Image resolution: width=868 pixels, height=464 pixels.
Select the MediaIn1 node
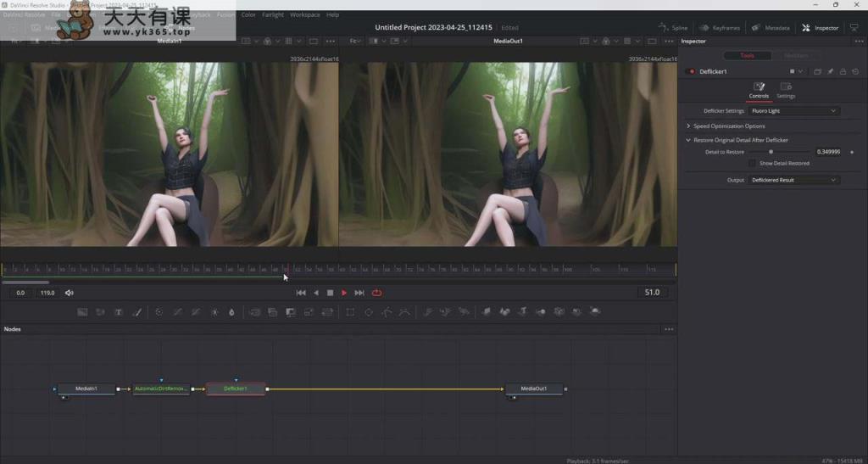tap(86, 389)
